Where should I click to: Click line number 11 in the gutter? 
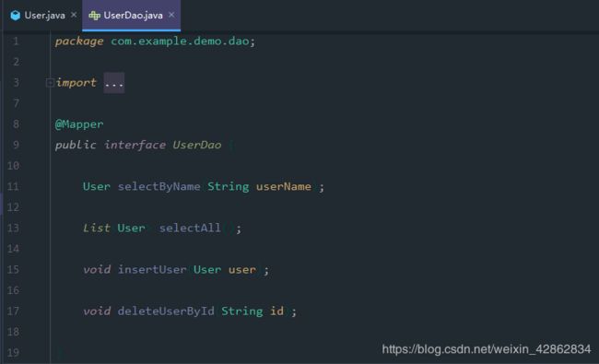click(13, 186)
